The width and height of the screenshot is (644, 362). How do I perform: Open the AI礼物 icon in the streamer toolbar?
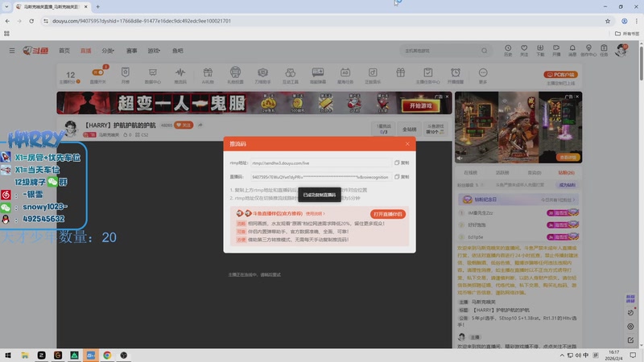click(x=208, y=72)
